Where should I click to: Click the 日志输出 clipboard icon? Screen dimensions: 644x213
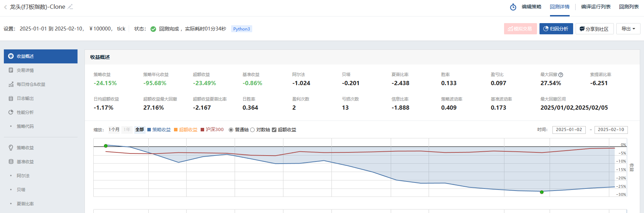coord(11,98)
